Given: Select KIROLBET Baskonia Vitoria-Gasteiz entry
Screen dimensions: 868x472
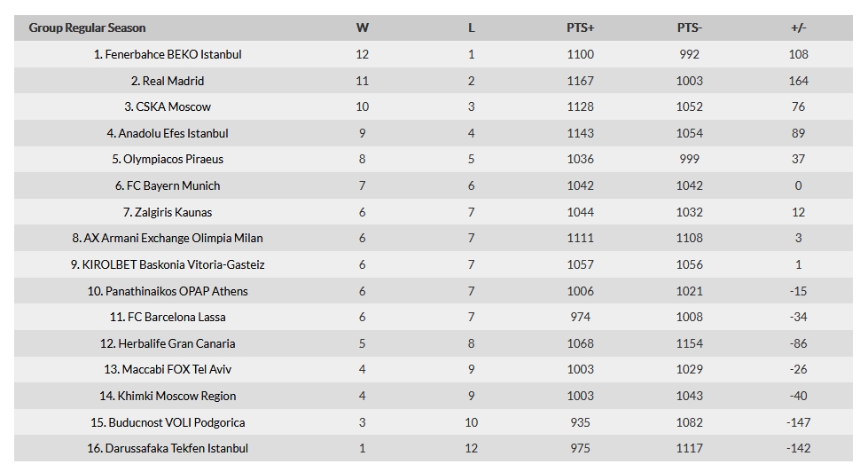Looking at the screenshot, I should [168, 264].
